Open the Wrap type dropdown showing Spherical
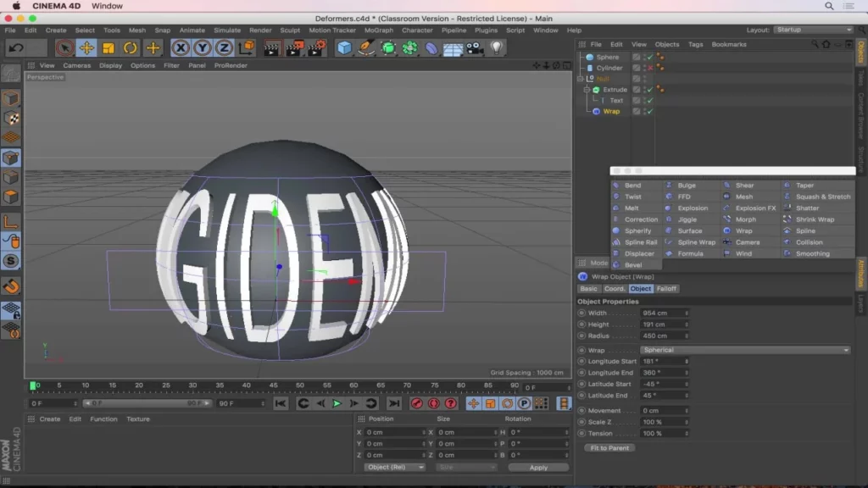 pyautogui.click(x=745, y=350)
